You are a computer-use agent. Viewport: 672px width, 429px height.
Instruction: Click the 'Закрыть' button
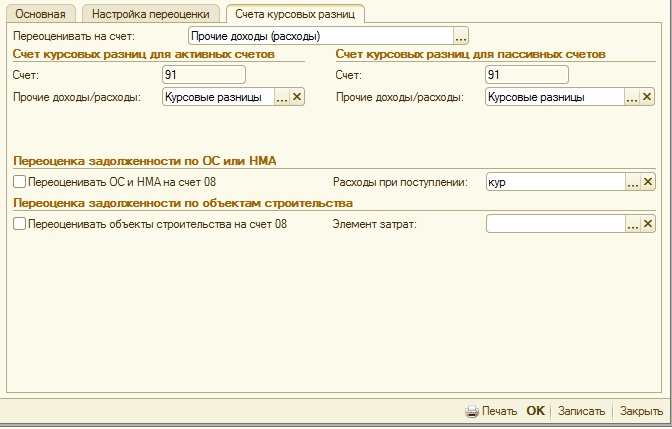pos(641,411)
